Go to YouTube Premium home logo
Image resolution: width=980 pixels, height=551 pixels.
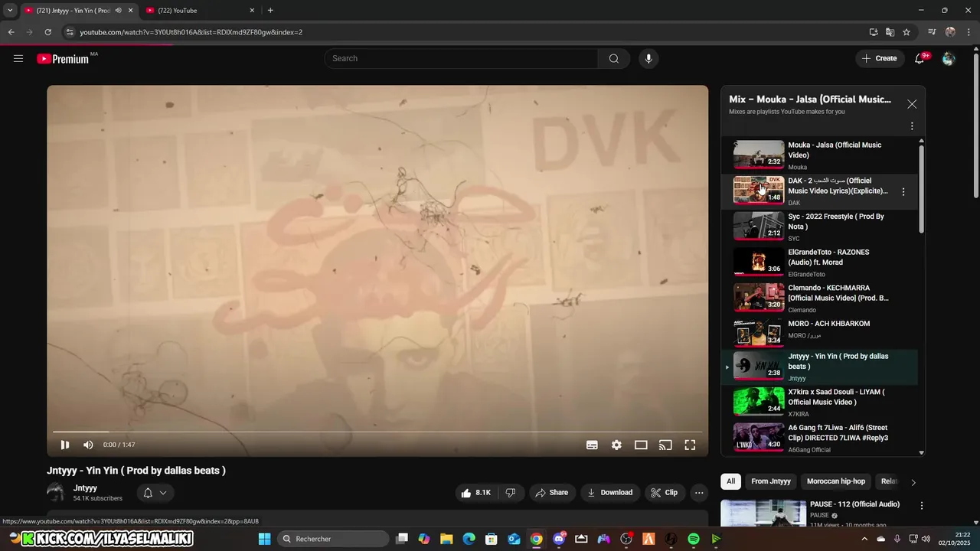[x=63, y=58]
